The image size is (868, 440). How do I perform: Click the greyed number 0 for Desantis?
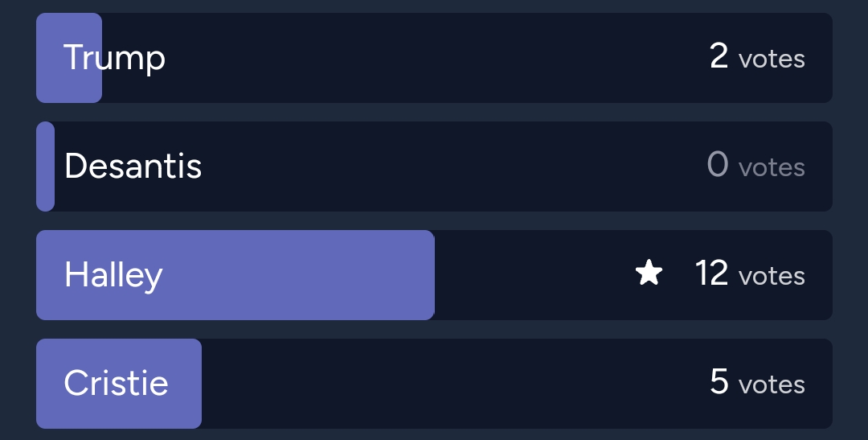click(x=718, y=165)
